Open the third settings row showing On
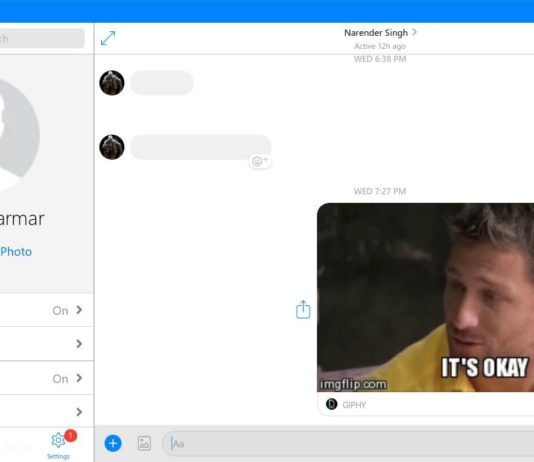 coord(46,378)
